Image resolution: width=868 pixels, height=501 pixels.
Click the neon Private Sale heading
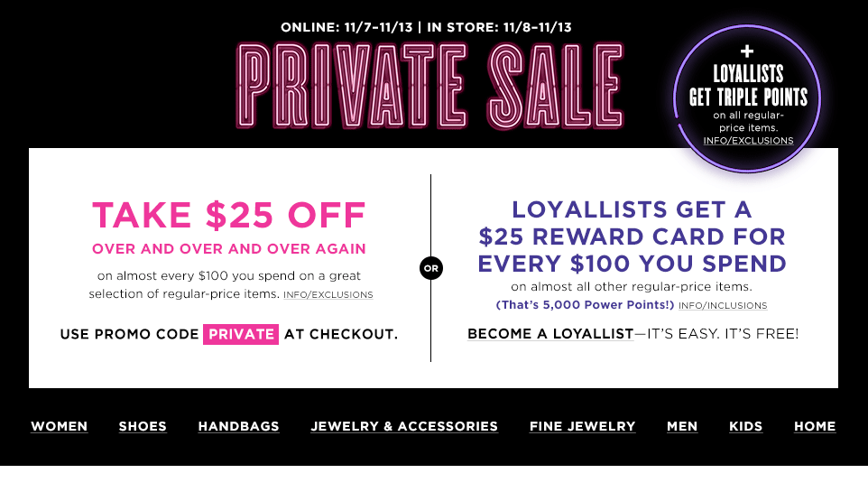click(430, 84)
